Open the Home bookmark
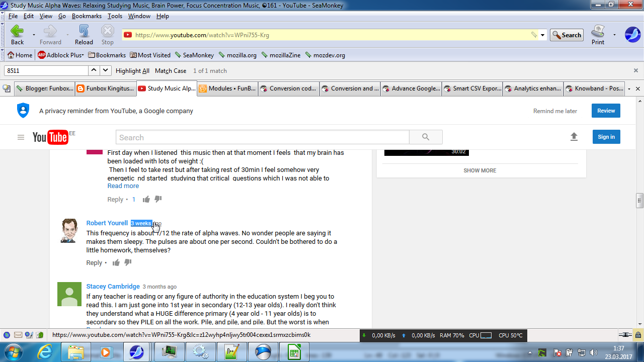 pyautogui.click(x=20, y=55)
